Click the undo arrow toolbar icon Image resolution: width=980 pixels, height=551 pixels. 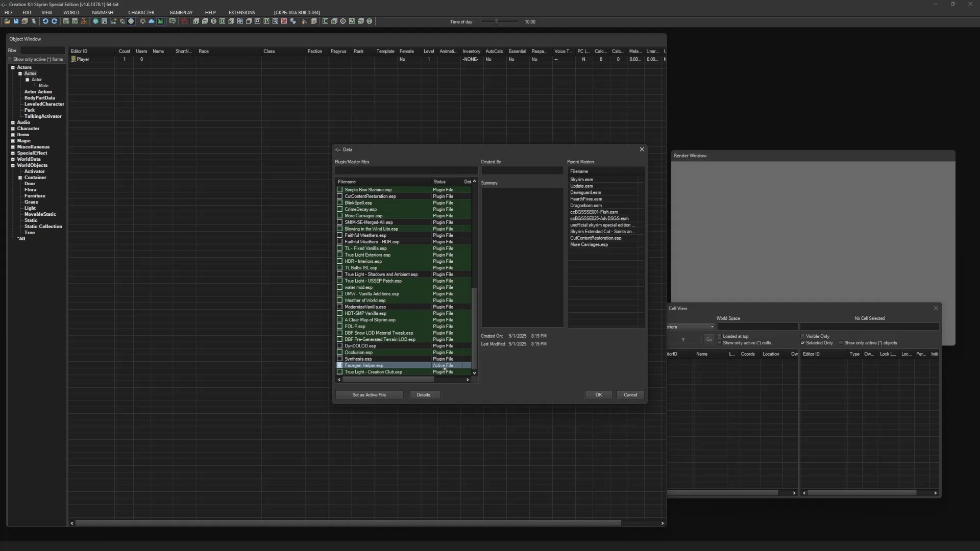coord(45,21)
